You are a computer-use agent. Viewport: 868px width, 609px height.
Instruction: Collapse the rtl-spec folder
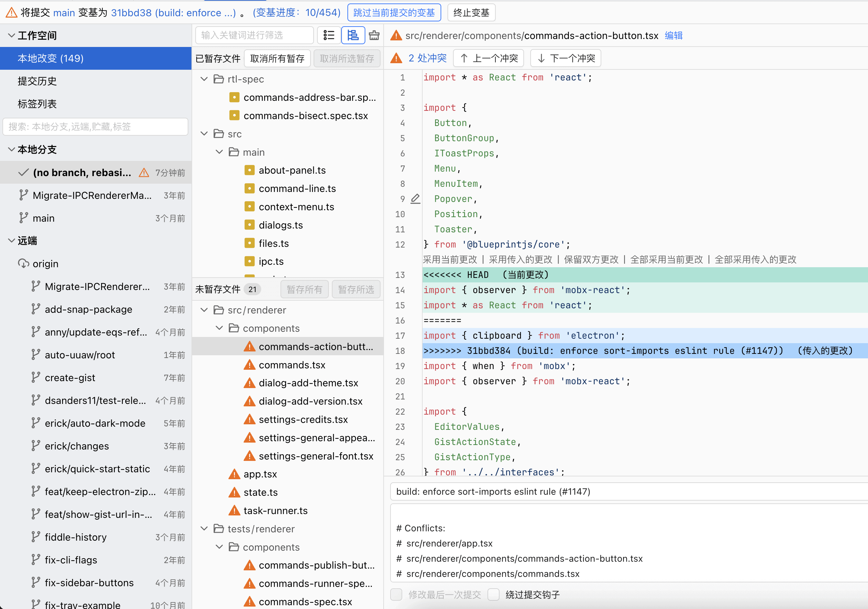(x=204, y=79)
